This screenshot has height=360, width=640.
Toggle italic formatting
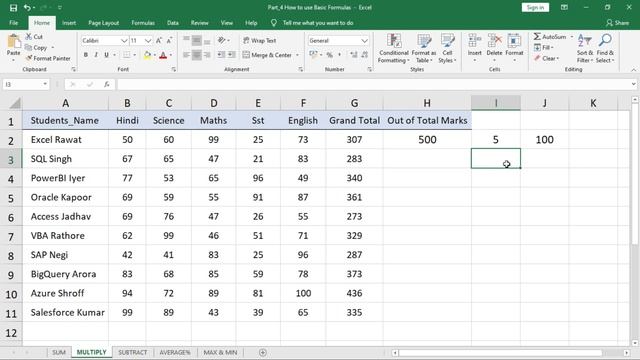[96, 55]
